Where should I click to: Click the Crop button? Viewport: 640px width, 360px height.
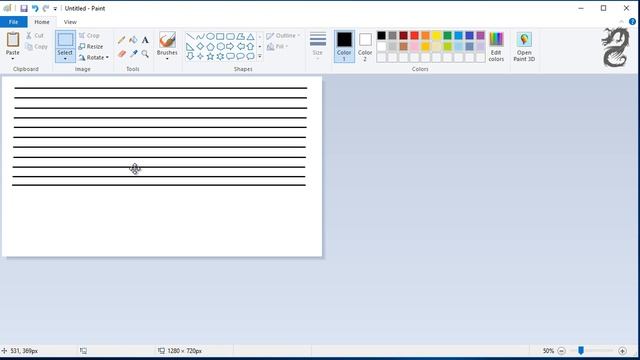click(89, 36)
